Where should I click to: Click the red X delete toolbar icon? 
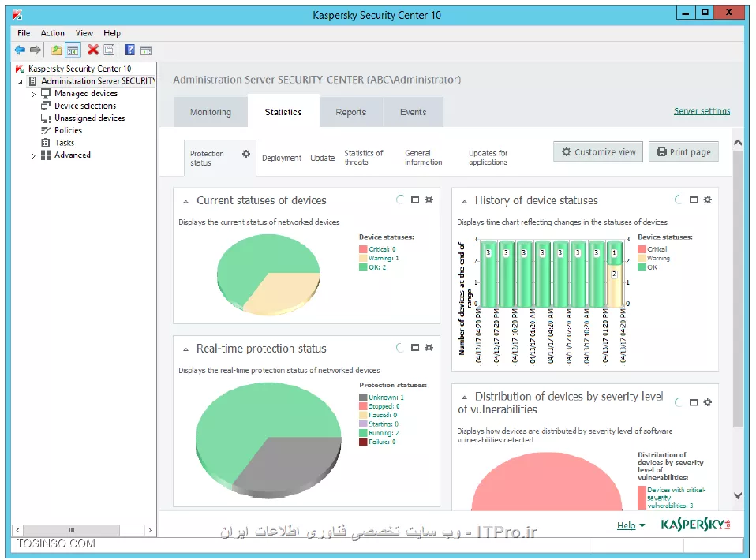click(93, 50)
